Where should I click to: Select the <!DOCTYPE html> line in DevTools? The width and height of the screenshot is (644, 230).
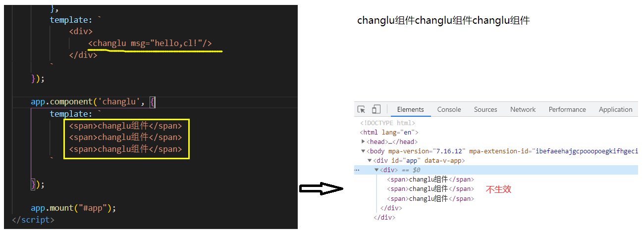[388, 123]
